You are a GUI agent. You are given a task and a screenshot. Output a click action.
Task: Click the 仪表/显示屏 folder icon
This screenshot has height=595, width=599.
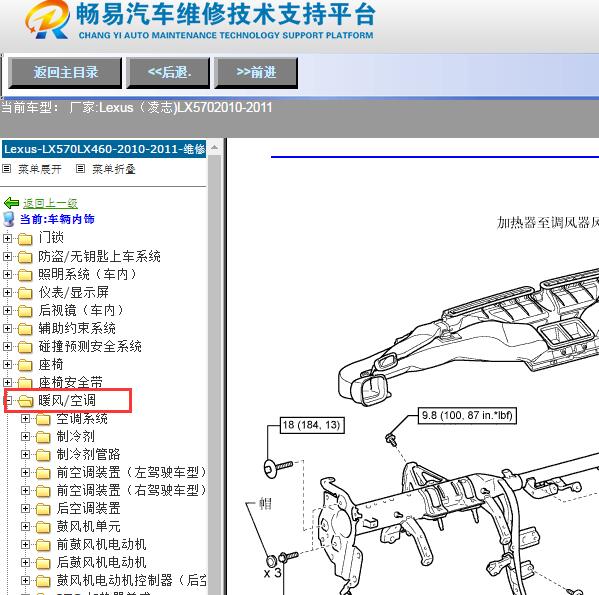point(25,293)
